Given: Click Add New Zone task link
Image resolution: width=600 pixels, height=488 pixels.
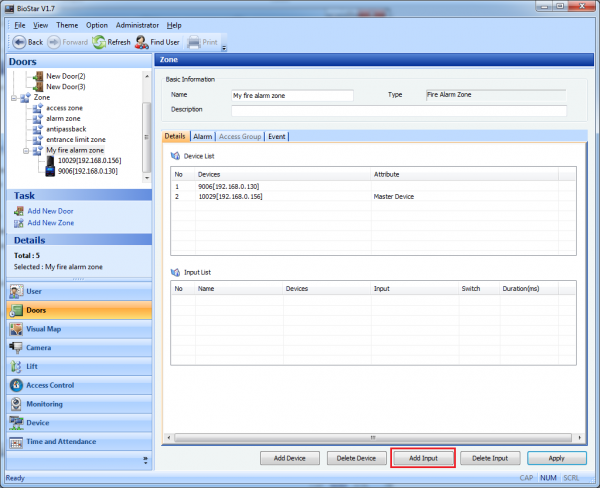Looking at the screenshot, I should (49, 223).
